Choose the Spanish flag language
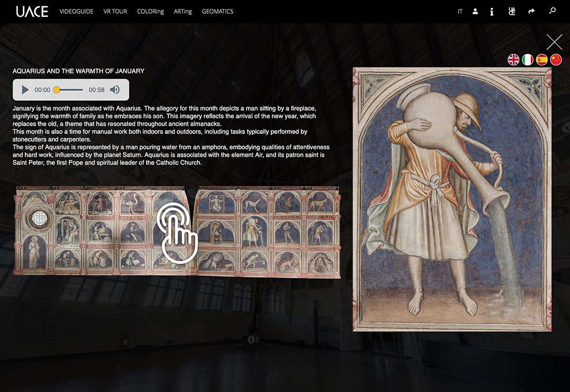 coord(542,60)
